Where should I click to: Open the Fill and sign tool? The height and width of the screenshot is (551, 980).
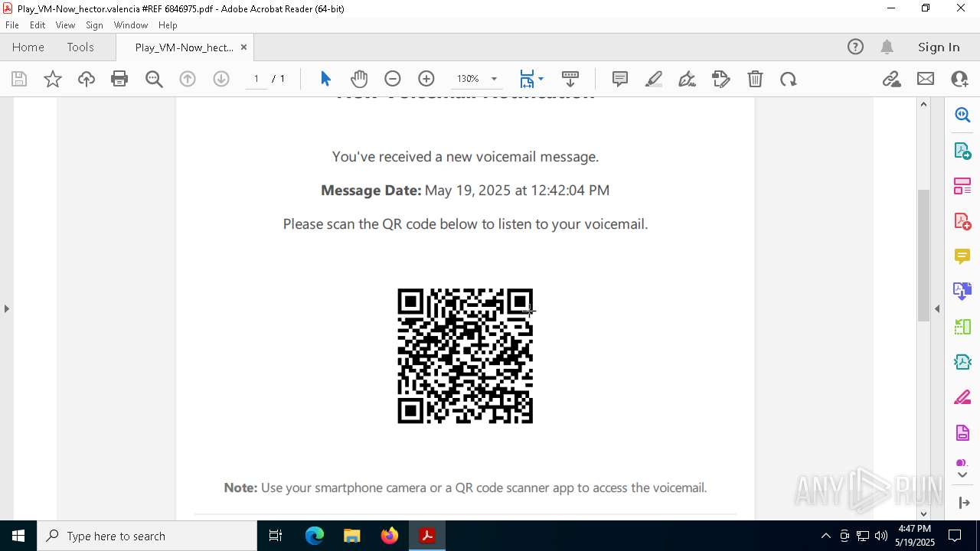tap(721, 79)
